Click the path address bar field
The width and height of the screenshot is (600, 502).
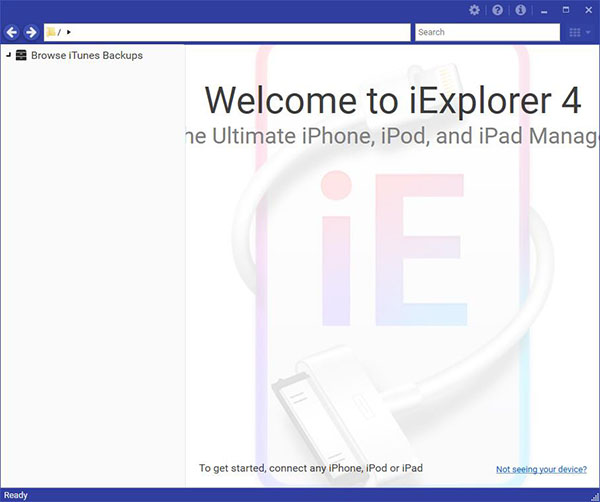point(227,32)
